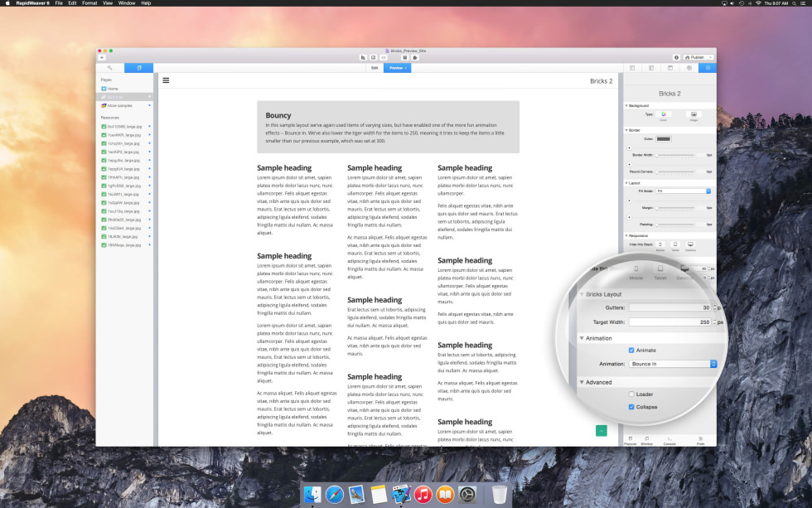Open the View menu
The height and width of the screenshot is (508, 812).
(x=108, y=3)
